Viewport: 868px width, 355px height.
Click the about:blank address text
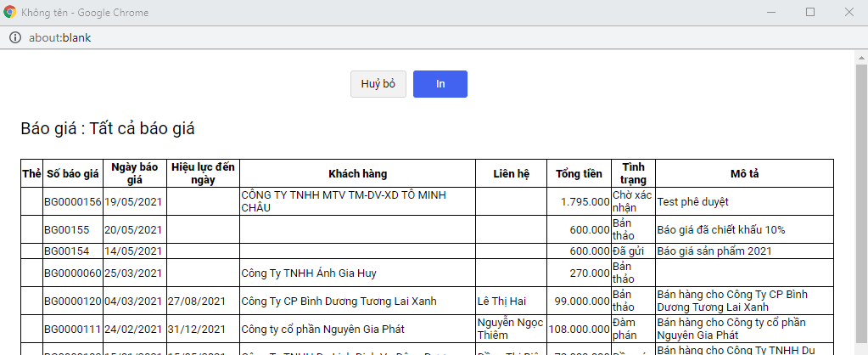tap(59, 37)
